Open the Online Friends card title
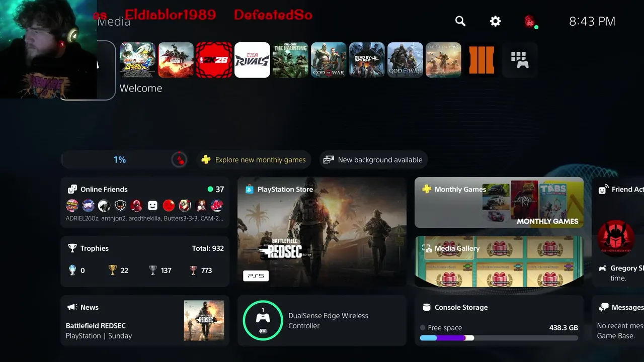The width and height of the screenshot is (644, 362). [104, 190]
